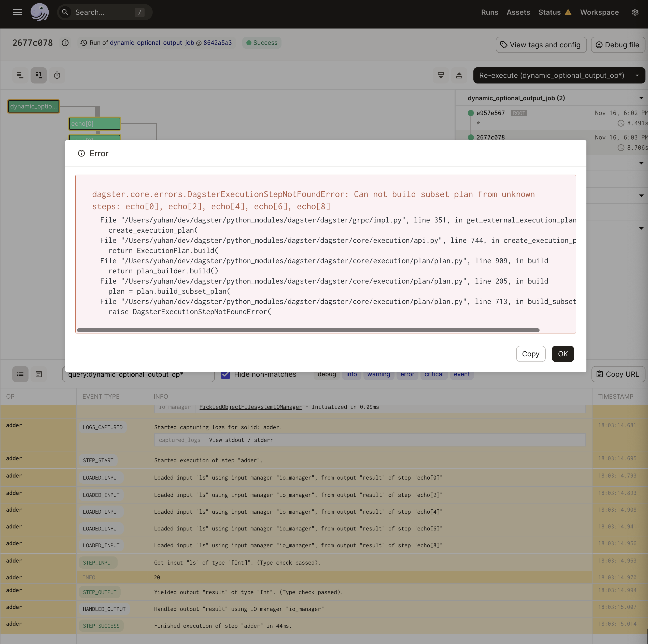Viewport: 648px width, 644px height.
Task: Open Workspace in top navigation
Action: click(599, 12)
